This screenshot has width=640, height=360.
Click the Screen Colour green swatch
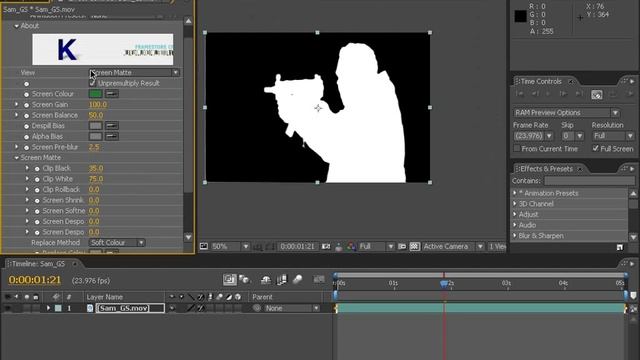96,94
